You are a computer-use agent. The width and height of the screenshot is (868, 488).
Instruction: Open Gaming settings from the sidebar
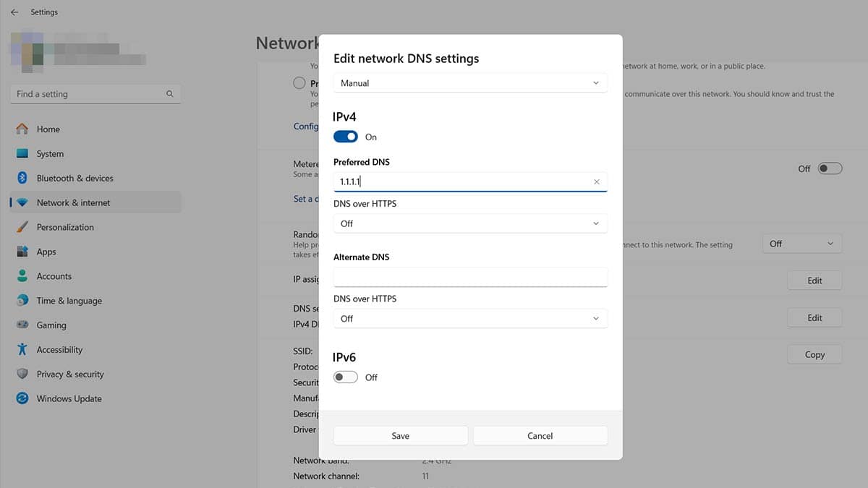pyautogui.click(x=51, y=325)
